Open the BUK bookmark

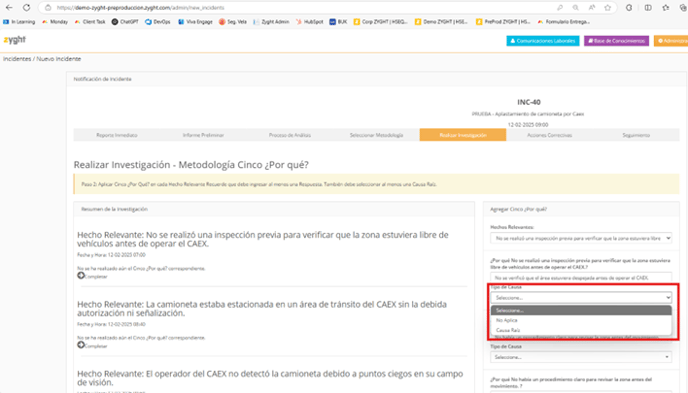(x=338, y=21)
